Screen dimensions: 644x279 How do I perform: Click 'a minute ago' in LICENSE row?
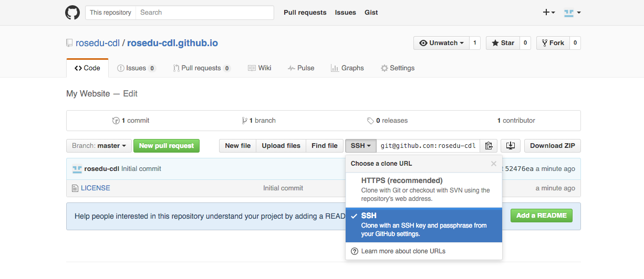pos(555,188)
